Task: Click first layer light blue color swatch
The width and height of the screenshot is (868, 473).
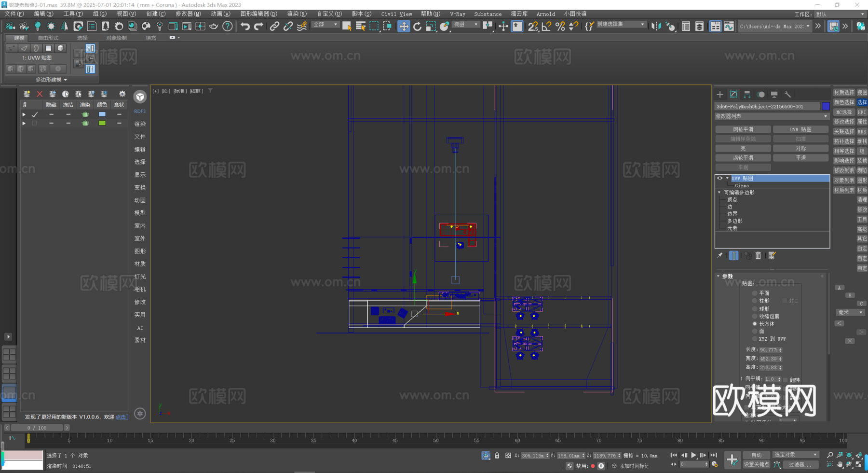Action: [x=102, y=114]
